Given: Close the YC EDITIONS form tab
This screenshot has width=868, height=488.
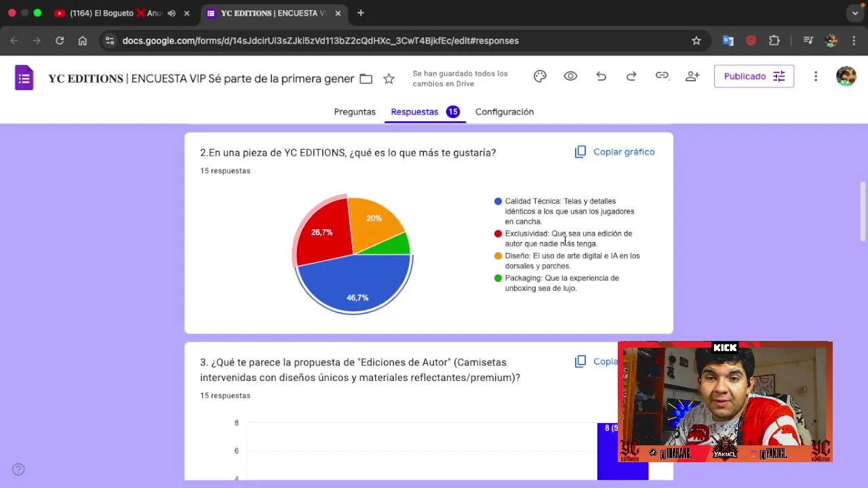Looking at the screenshot, I should (338, 13).
